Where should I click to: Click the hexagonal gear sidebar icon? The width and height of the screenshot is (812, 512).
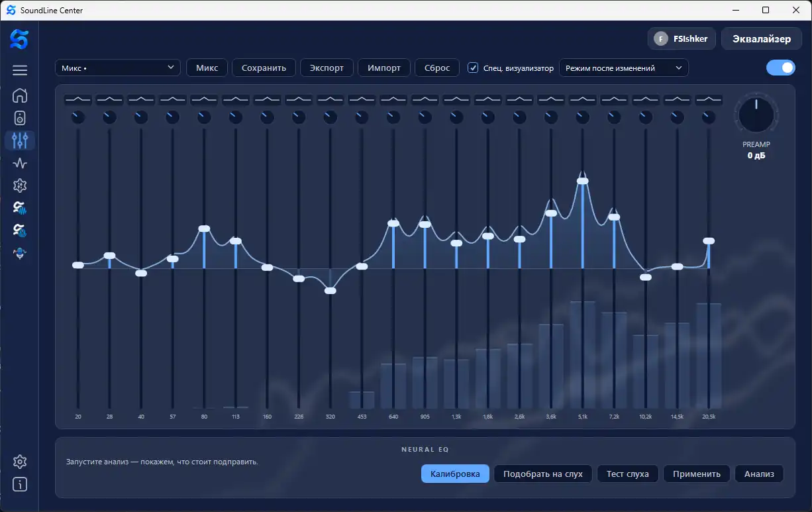(20, 185)
